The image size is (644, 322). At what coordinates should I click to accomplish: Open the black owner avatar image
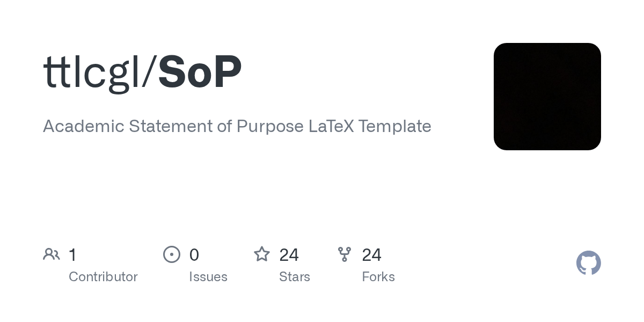click(547, 97)
